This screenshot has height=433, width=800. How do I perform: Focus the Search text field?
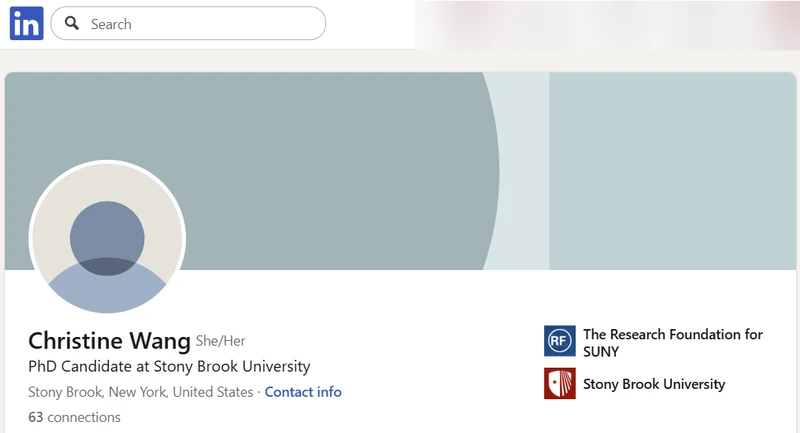(x=188, y=23)
